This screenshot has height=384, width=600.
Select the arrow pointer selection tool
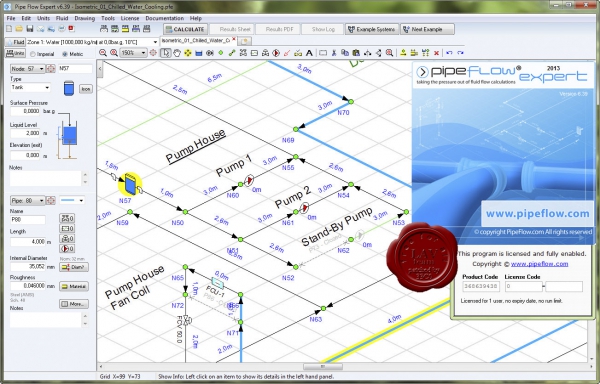pyautogui.click(x=166, y=53)
